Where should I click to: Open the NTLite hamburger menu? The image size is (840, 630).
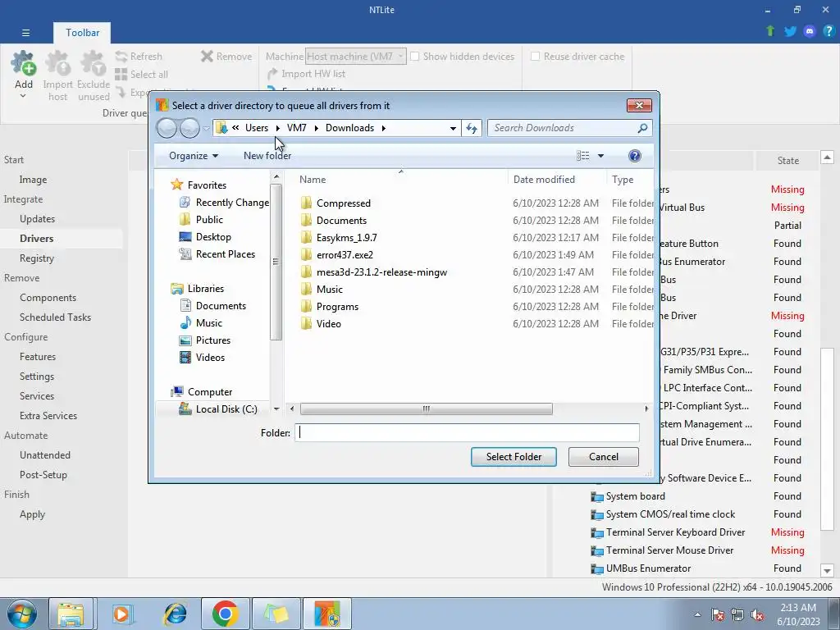tap(25, 33)
